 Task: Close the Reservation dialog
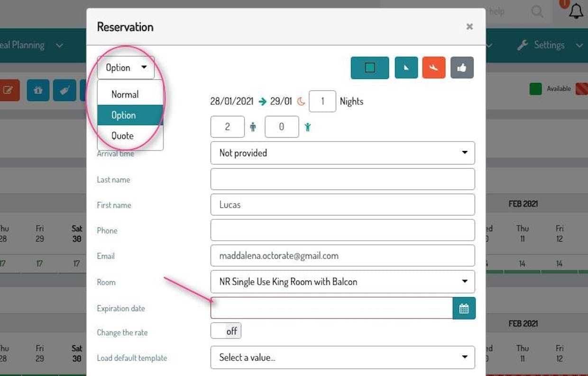(x=469, y=27)
